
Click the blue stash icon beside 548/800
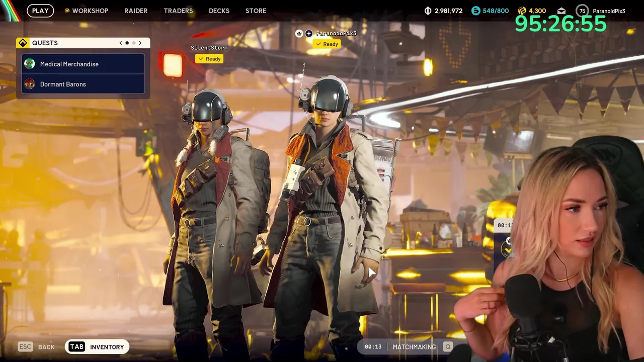475,11
